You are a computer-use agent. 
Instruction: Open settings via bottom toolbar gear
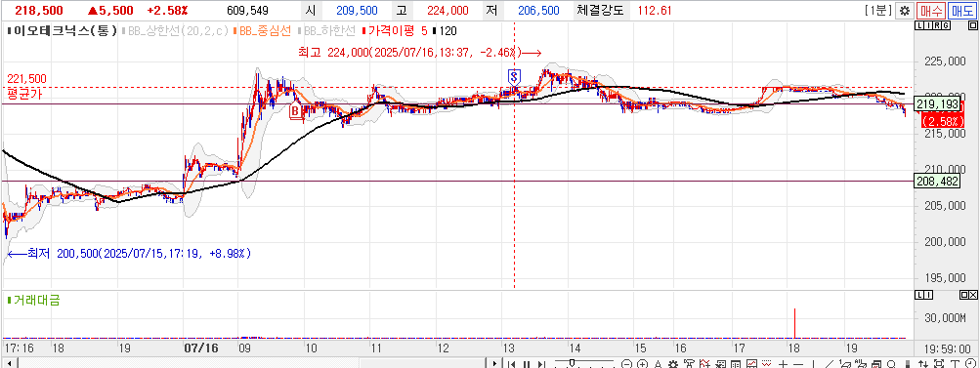672,363
